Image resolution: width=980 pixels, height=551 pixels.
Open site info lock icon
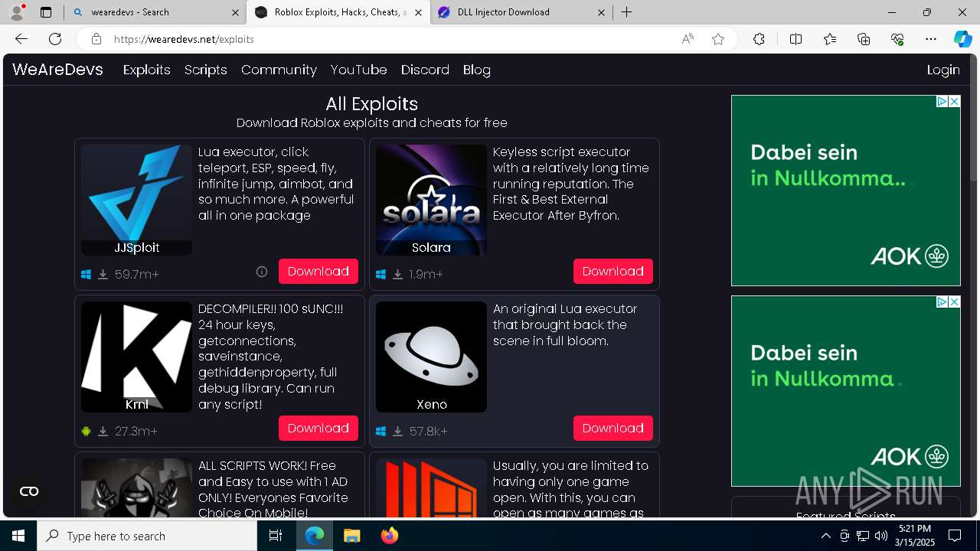96,39
